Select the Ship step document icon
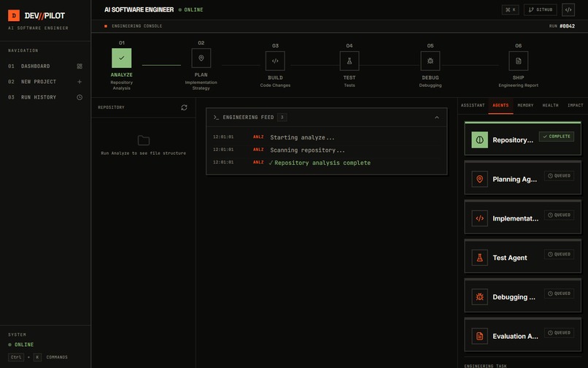588x368 pixels. 518,61
